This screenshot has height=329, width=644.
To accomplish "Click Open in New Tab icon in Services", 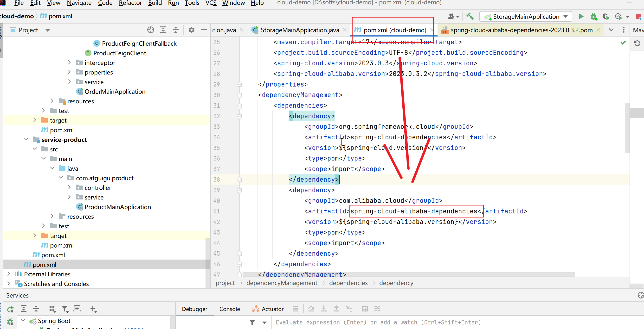I will (x=77, y=309).
